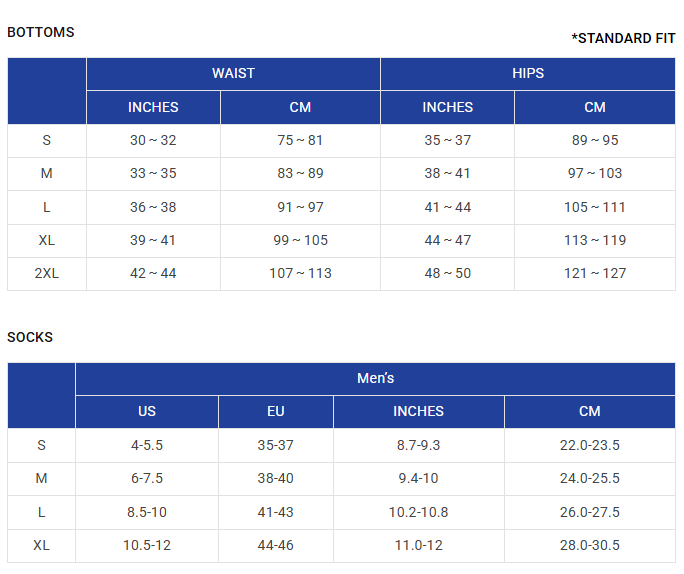The image size is (684, 574).
Task: Click waist inches value 30 ~ 32
Action: [153, 140]
